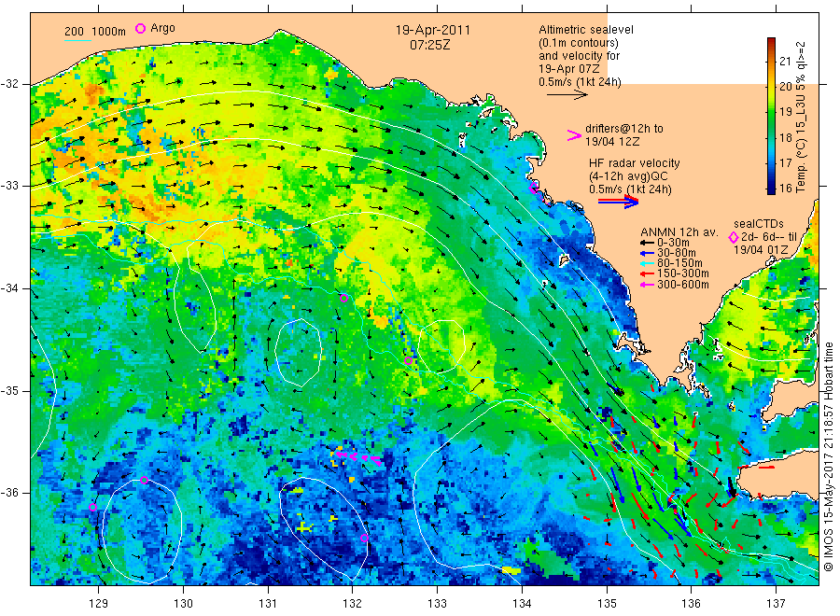
Task: Click the Argo float marker near 129.5°E 35.9°S
Action: coord(144,480)
